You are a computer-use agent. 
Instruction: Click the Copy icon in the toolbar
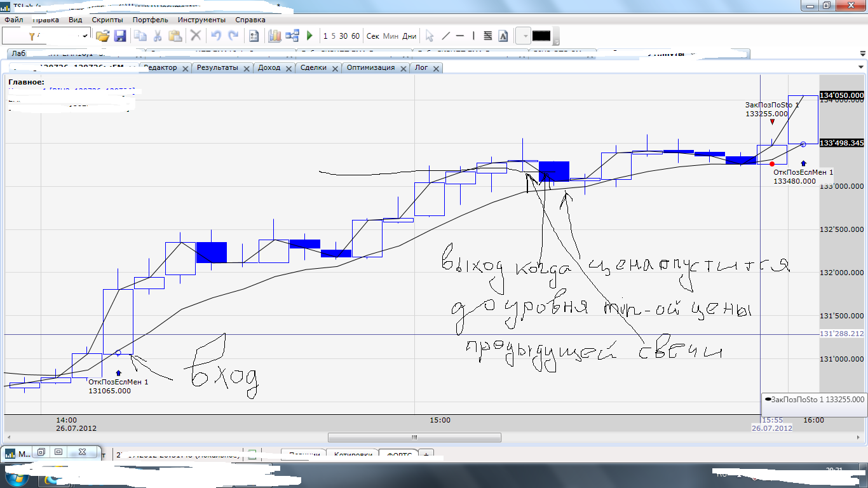[x=140, y=36]
